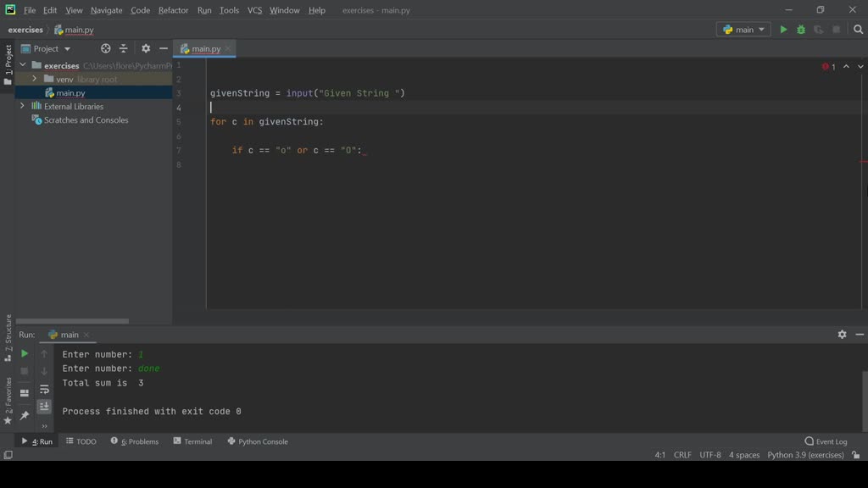
Task: Rerun main in the Run panel
Action: 25,353
